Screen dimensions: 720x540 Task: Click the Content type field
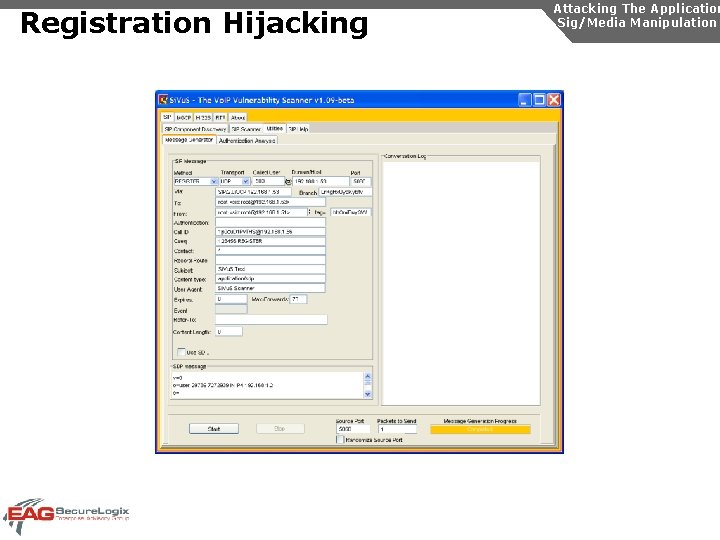coord(270,279)
